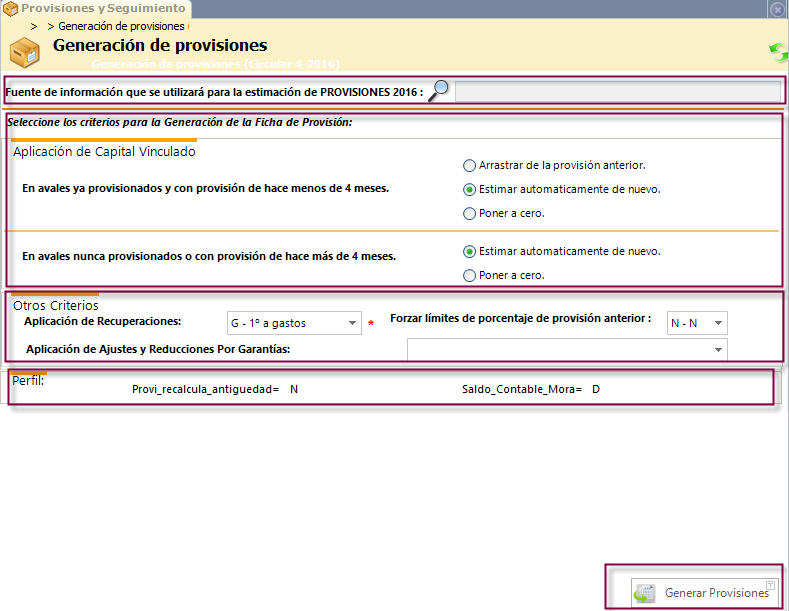Image resolution: width=789 pixels, height=611 pixels.
Task: Click the Aplicación de Capital Vinculado heading
Action: pyautogui.click(x=104, y=151)
